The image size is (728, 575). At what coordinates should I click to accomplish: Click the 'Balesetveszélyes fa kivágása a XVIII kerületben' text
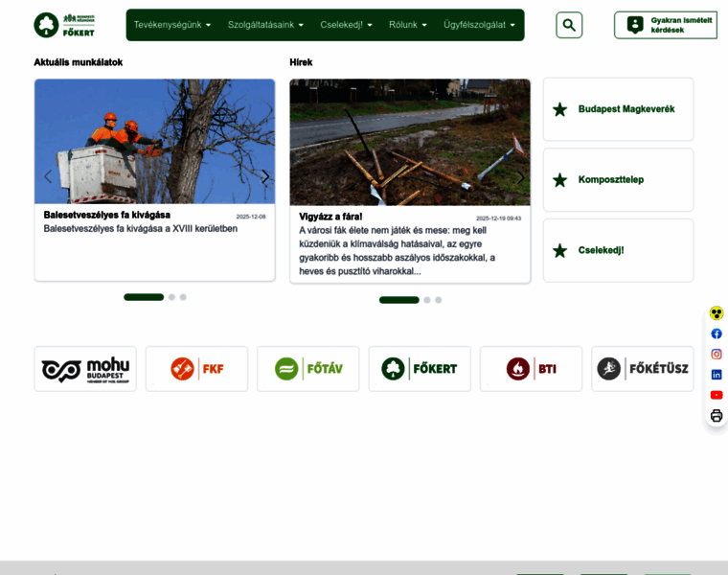[141, 229]
